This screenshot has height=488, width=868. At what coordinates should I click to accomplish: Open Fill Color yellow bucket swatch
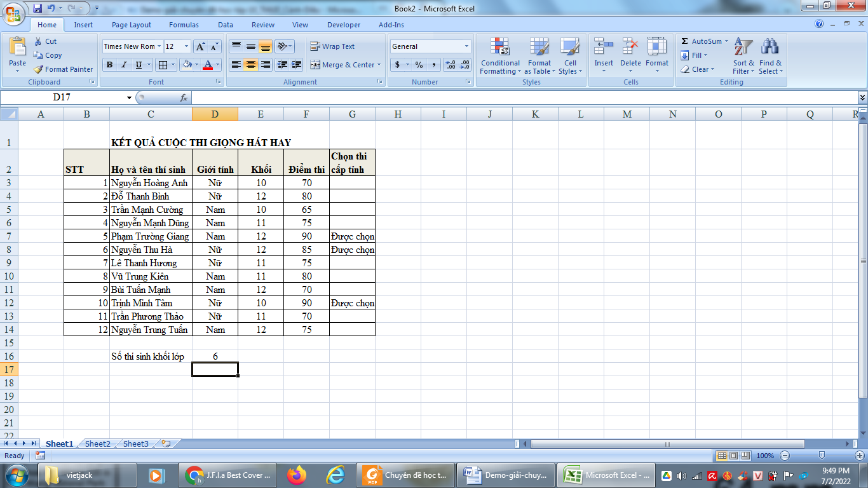186,65
